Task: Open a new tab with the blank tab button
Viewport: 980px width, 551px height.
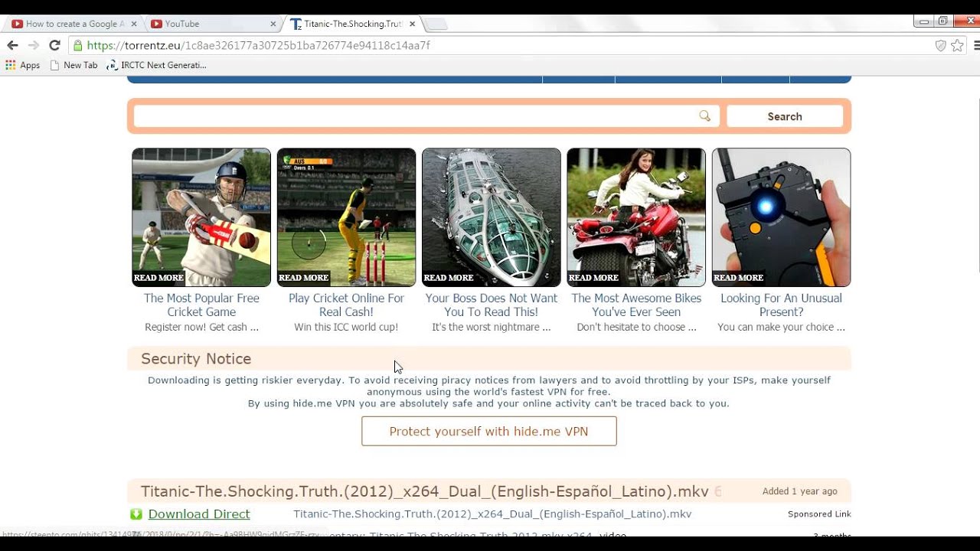Action: (x=436, y=24)
